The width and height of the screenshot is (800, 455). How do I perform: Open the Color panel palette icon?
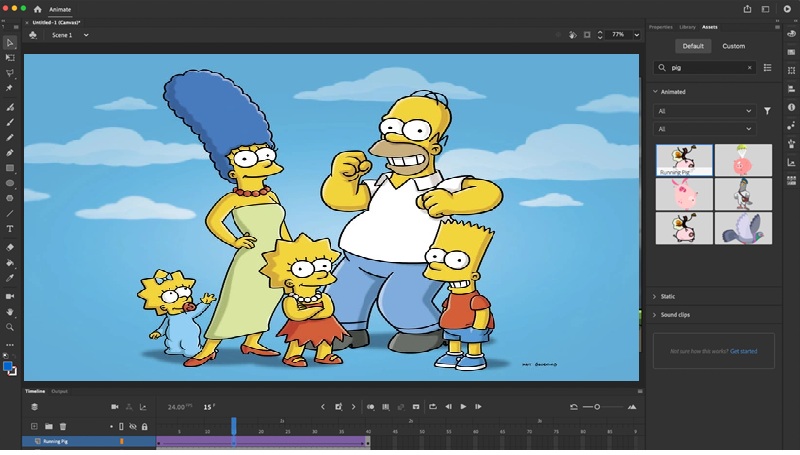[791, 34]
